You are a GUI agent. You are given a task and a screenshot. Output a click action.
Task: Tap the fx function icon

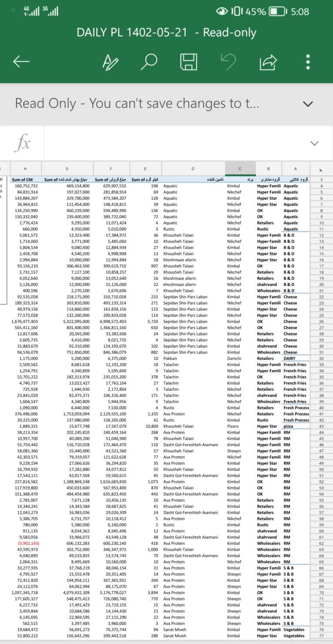[x=22, y=143]
